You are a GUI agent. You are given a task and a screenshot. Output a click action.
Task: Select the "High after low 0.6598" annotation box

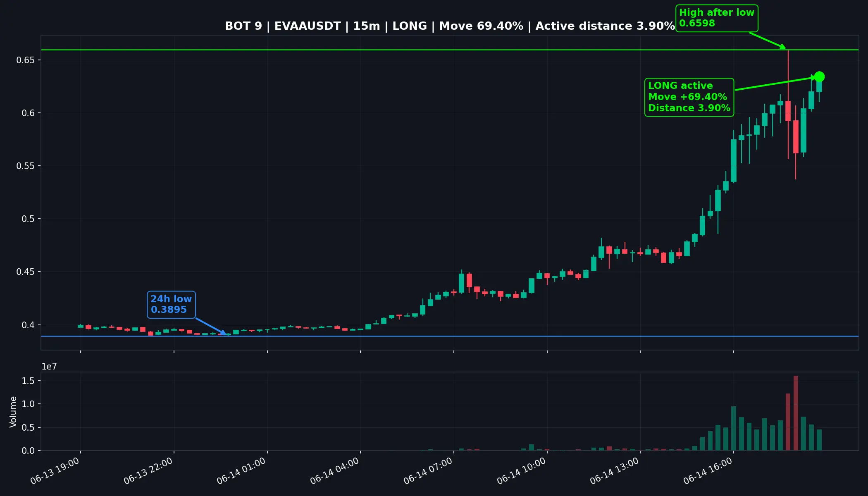(x=717, y=18)
